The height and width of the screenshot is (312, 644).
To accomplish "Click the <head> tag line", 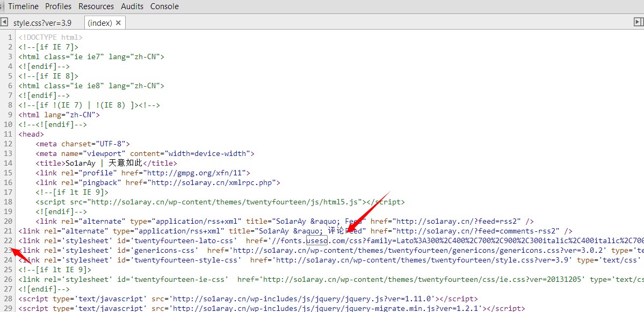I will pos(31,134).
